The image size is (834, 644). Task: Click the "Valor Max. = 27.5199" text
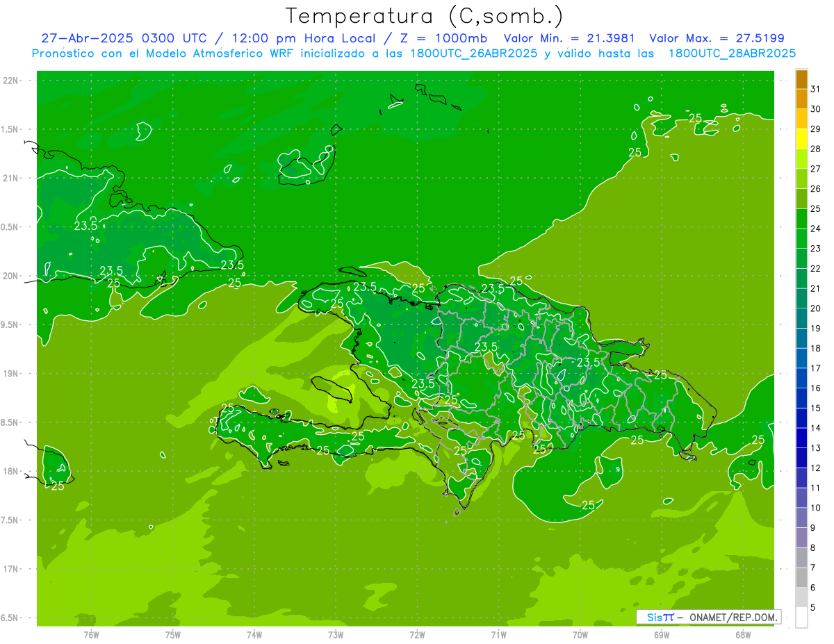pyautogui.click(x=717, y=38)
